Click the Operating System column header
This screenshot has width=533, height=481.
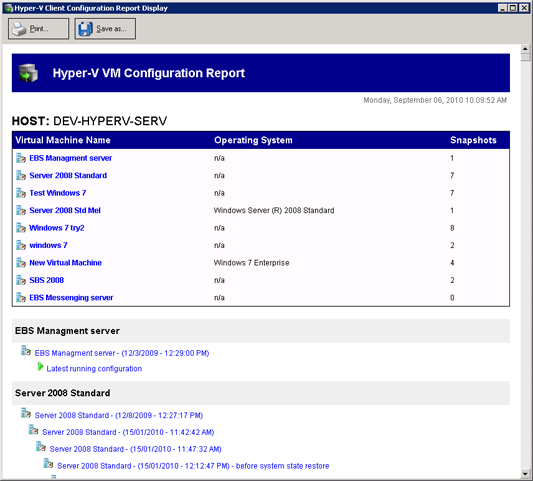253,140
